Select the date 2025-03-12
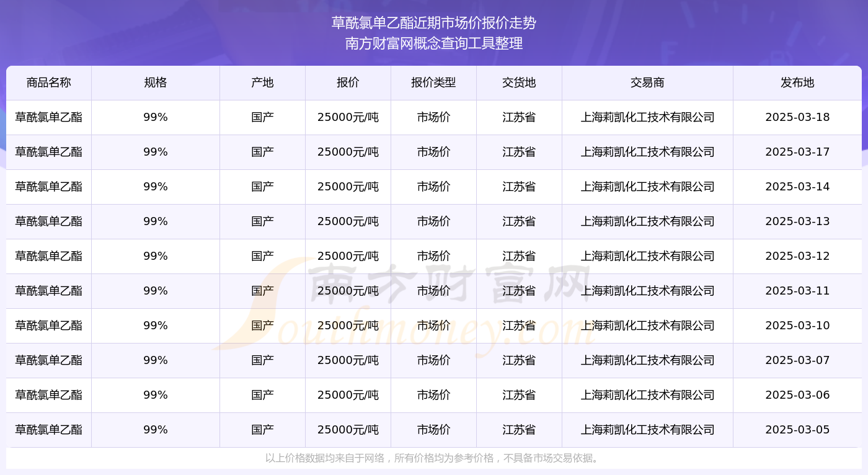The image size is (868, 475). coord(797,256)
